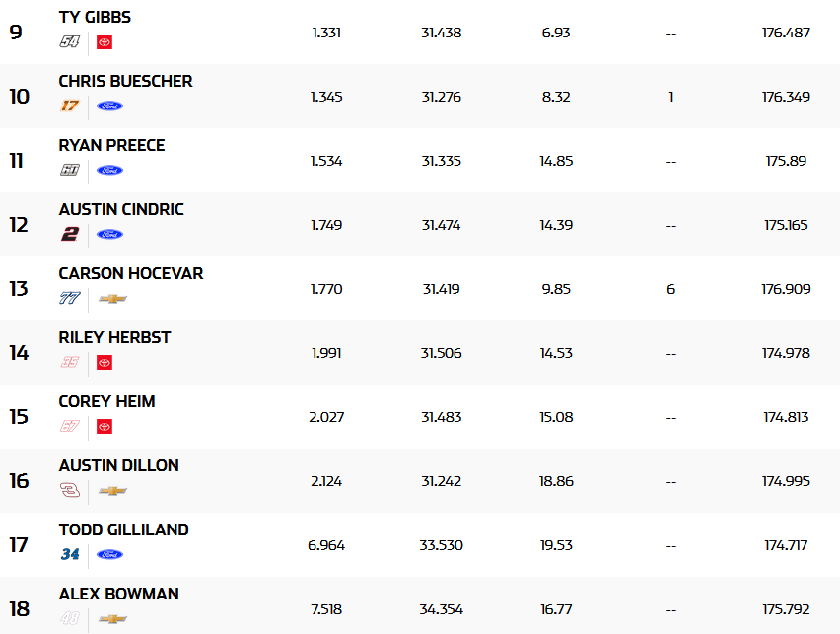Click Corey Heim's Toyota manufacturer logo
This screenshot has height=634, width=840.
[105, 426]
